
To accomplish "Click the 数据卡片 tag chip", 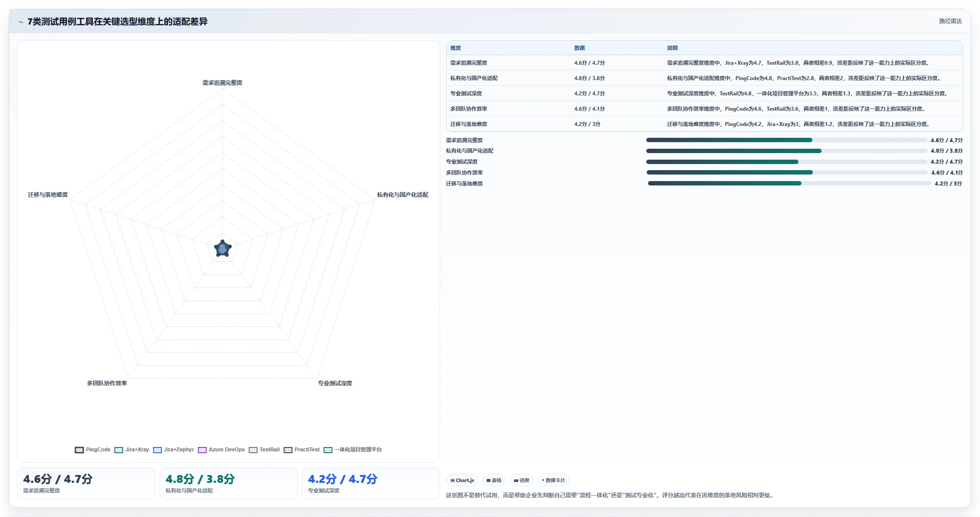I will tap(553, 480).
